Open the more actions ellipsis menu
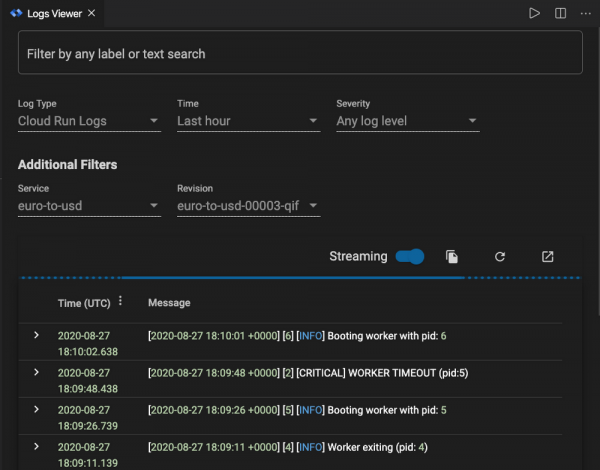 click(585, 13)
